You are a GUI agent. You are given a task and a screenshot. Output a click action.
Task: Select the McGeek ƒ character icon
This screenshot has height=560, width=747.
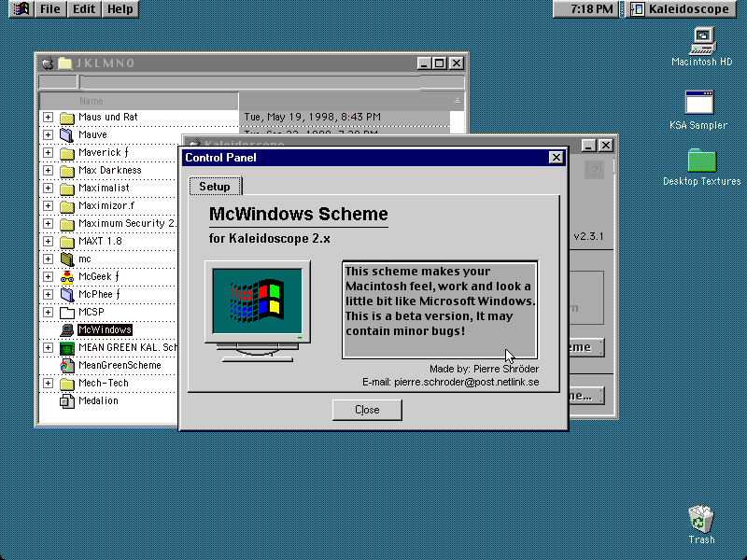tap(67, 276)
